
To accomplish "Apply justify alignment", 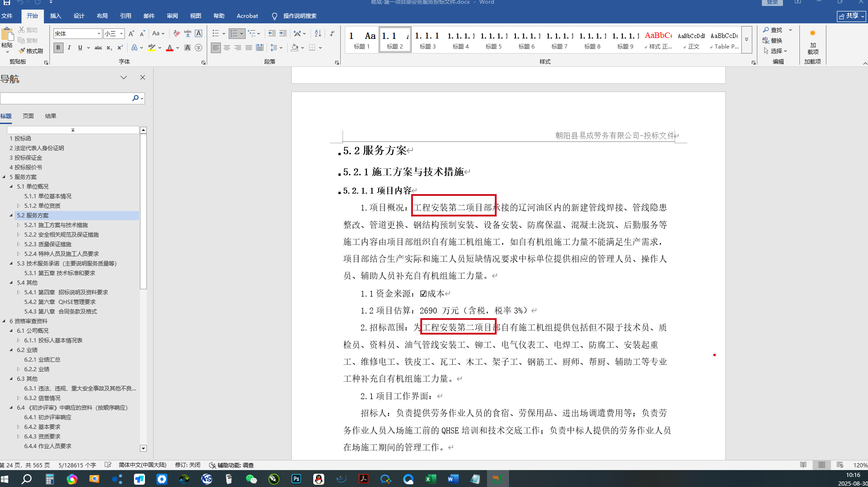I will [x=249, y=48].
